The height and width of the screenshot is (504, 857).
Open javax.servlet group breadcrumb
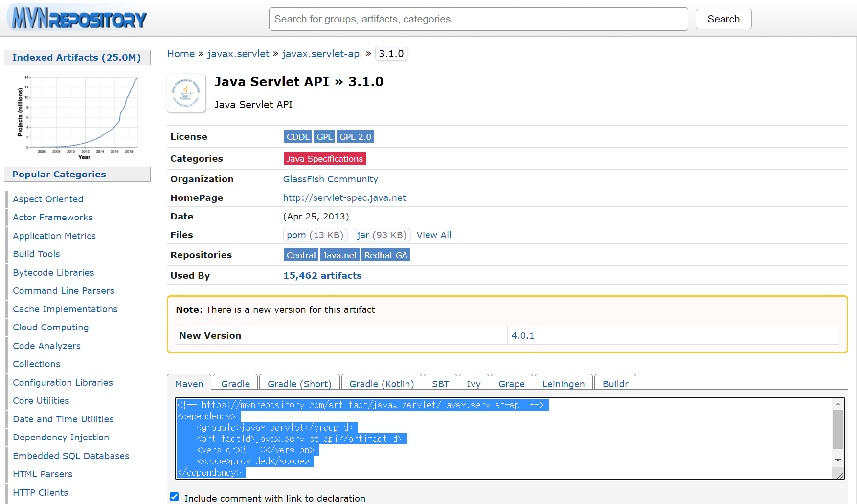pyautogui.click(x=238, y=54)
